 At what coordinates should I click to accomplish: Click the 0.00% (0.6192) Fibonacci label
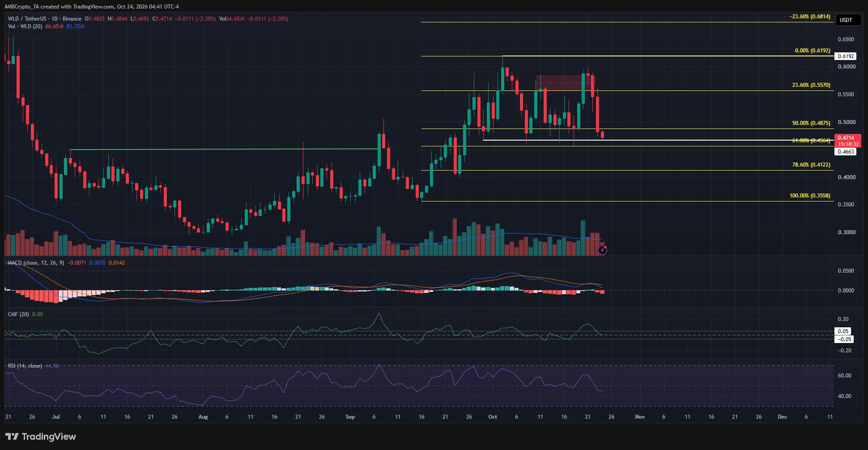pyautogui.click(x=813, y=51)
